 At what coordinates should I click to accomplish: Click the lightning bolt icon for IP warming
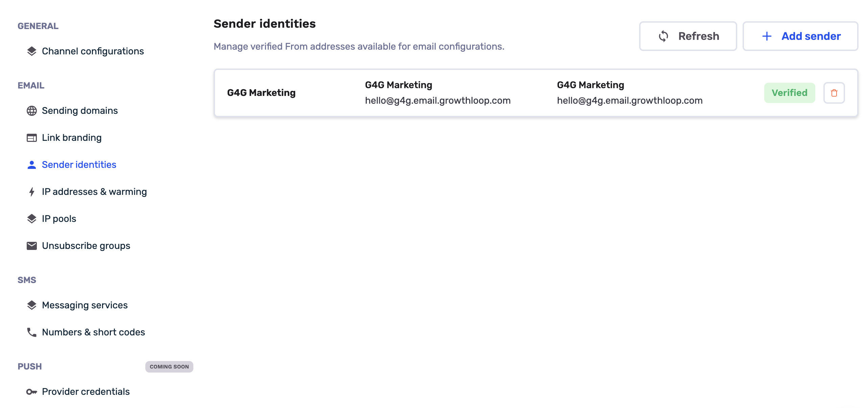(x=32, y=192)
